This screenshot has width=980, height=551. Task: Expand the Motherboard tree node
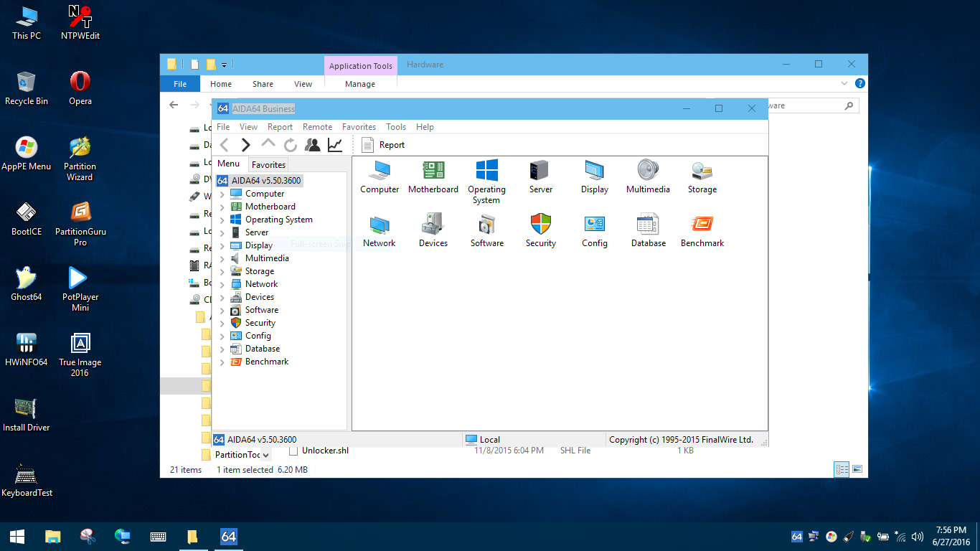[x=222, y=207]
